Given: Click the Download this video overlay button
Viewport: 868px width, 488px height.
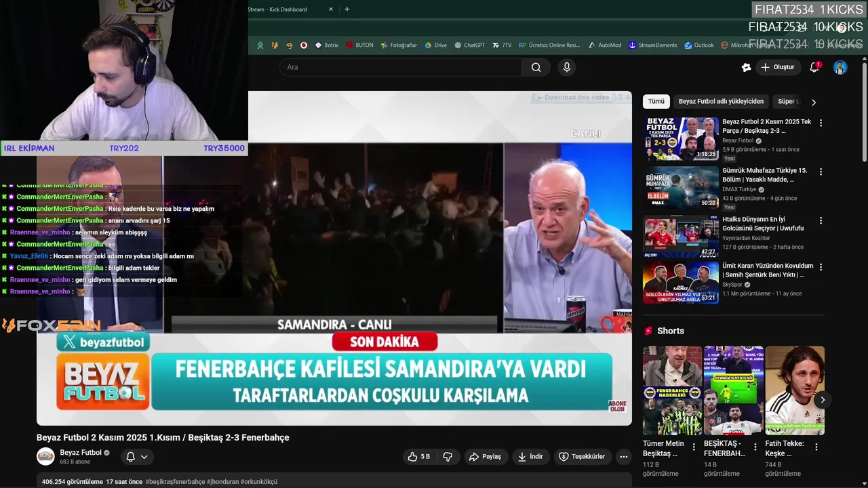Looking at the screenshot, I should coord(573,98).
